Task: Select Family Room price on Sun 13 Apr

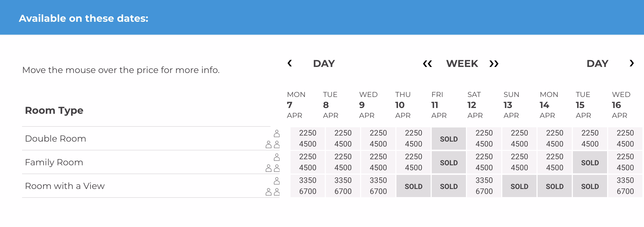Action: [x=519, y=162]
